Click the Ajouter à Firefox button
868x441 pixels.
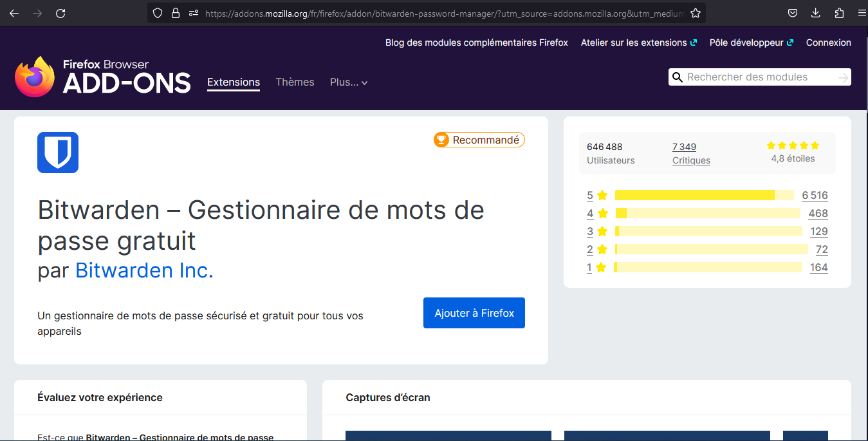pos(474,313)
